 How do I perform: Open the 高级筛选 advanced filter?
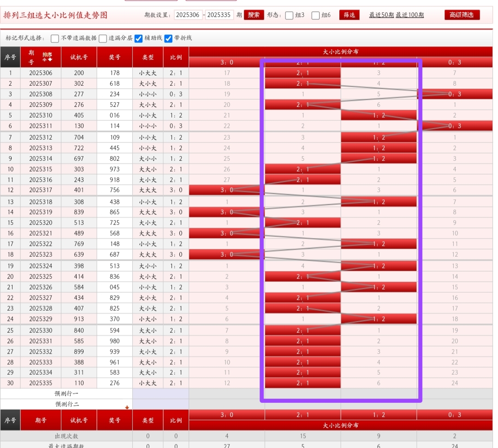462,15
